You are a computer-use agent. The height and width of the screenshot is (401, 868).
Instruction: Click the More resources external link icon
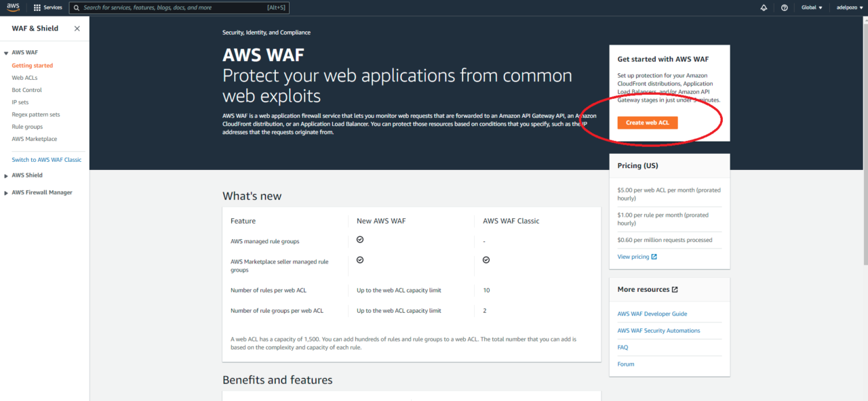(674, 289)
